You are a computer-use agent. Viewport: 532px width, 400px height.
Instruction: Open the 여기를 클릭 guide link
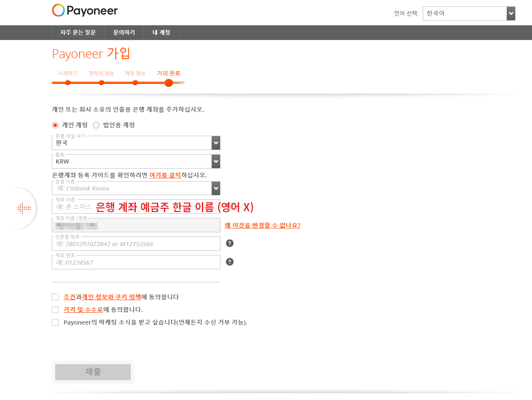tap(165, 175)
